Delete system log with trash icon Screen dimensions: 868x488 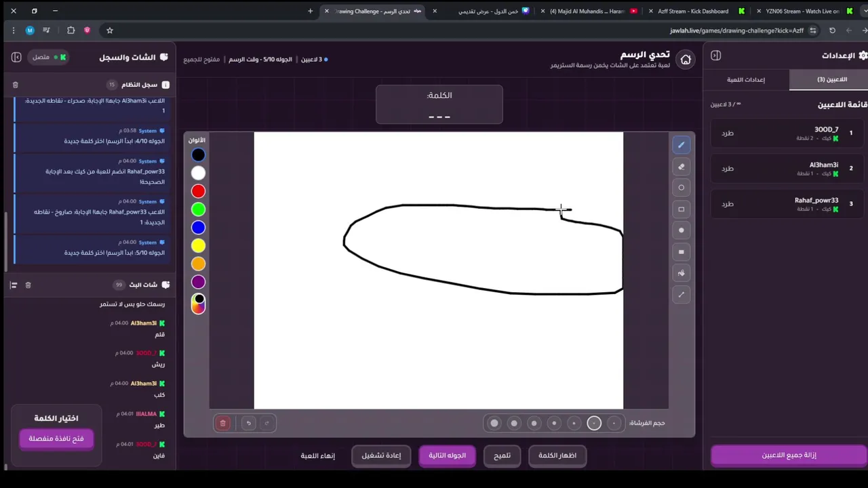point(16,85)
